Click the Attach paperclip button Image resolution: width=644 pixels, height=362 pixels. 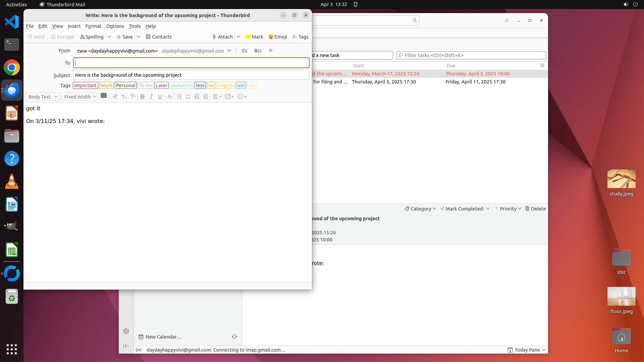pos(222,37)
